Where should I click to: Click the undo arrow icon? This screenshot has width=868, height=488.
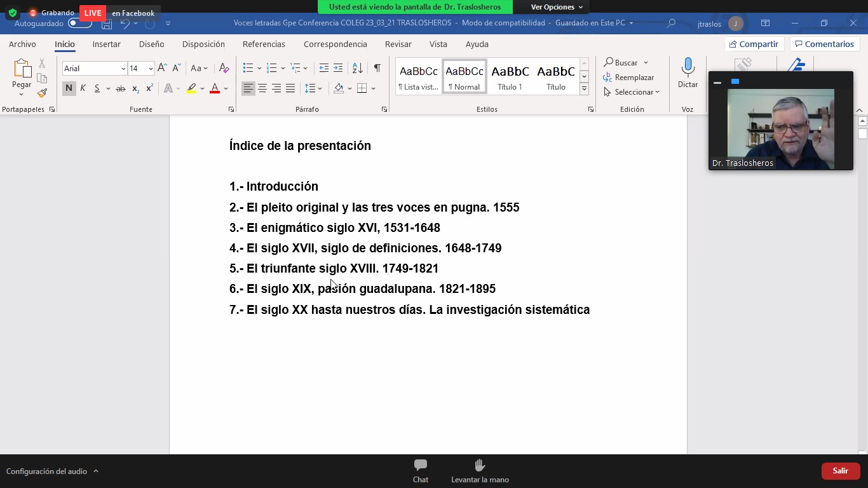click(125, 24)
